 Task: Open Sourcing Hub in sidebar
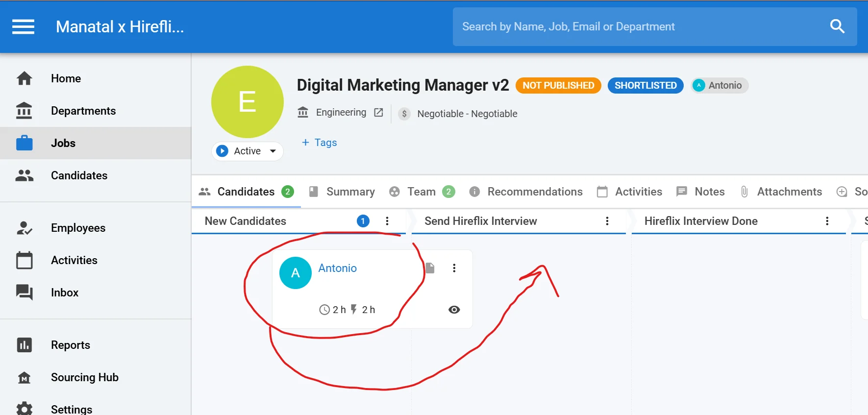96,377
